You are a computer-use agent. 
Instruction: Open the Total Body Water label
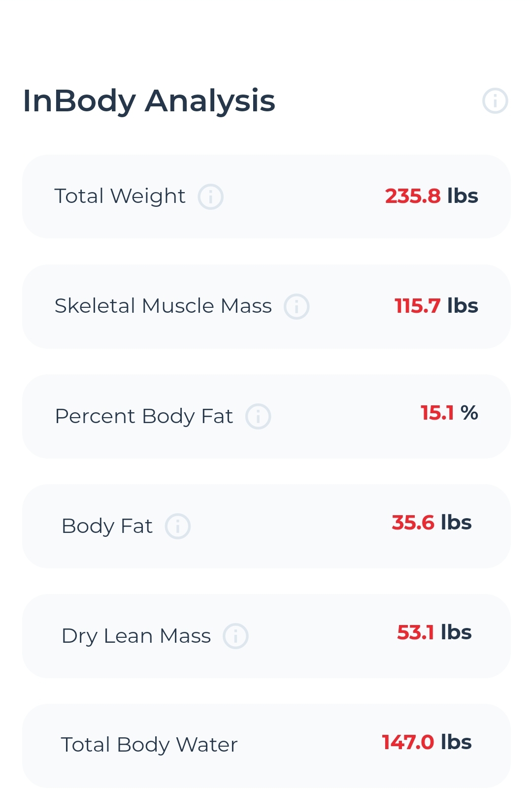pyautogui.click(x=149, y=745)
